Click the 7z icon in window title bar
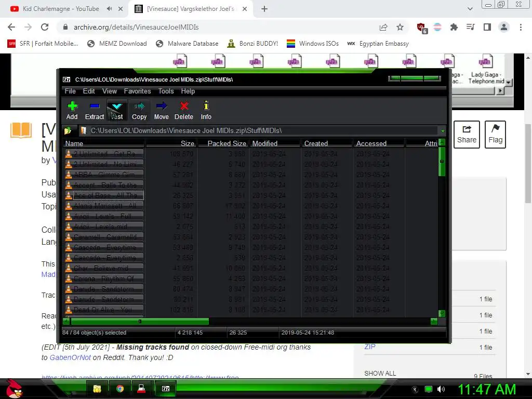This screenshot has width=532, height=399. pos(66,79)
